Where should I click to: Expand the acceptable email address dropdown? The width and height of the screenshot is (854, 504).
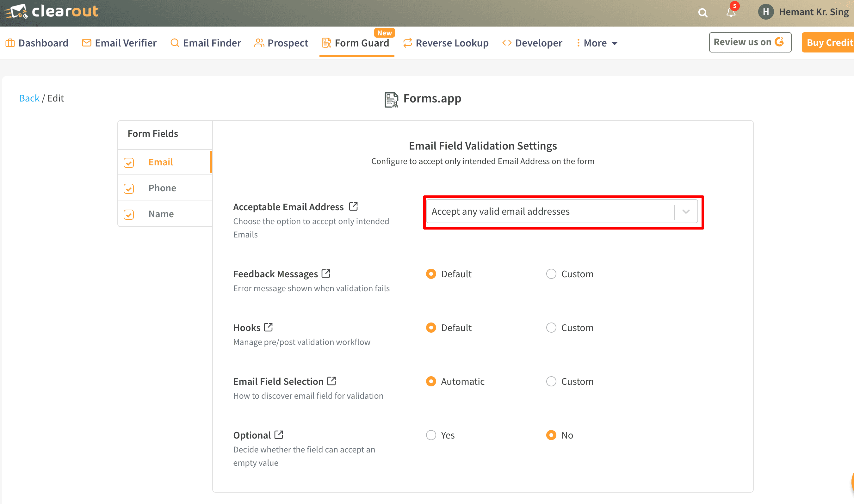click(685, 212)
